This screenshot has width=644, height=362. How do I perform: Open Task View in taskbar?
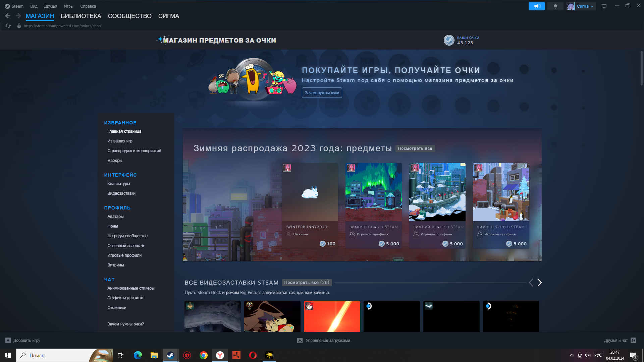(121, 355)
